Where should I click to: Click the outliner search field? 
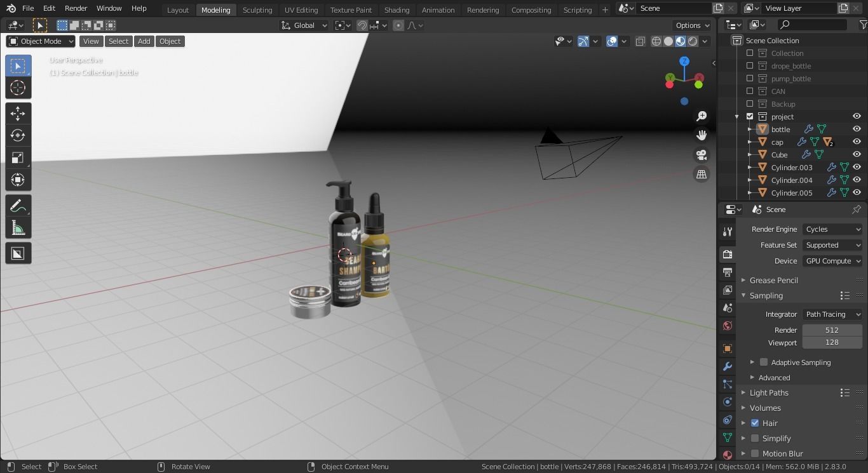[812, 25]
